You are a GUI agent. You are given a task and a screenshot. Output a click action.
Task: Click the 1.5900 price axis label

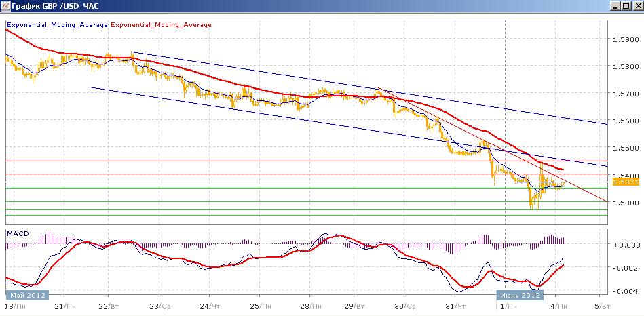click(x=625, y=40)
